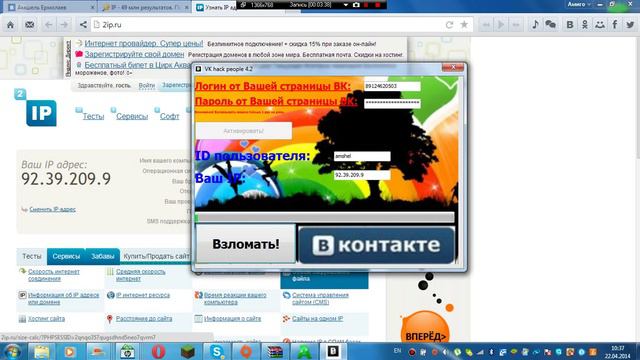Viewport: 640px width, 360px height.
Task: Open the "Информация о сайте" link
Action: tap(232, 319)
